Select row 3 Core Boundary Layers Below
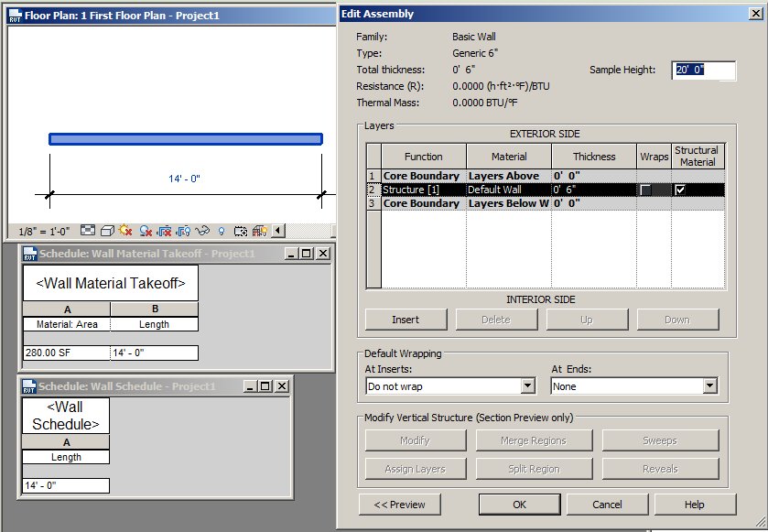768x532 pixels. click(546, 203)
